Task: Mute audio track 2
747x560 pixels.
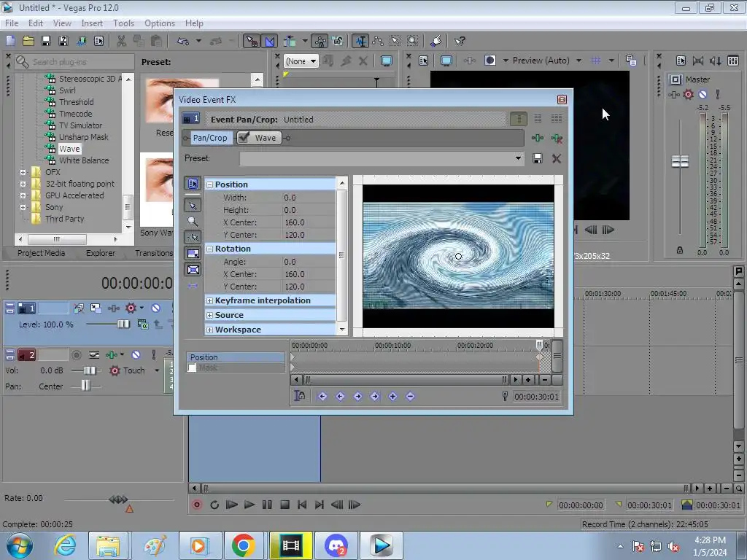Action: (x=136, y=355)
